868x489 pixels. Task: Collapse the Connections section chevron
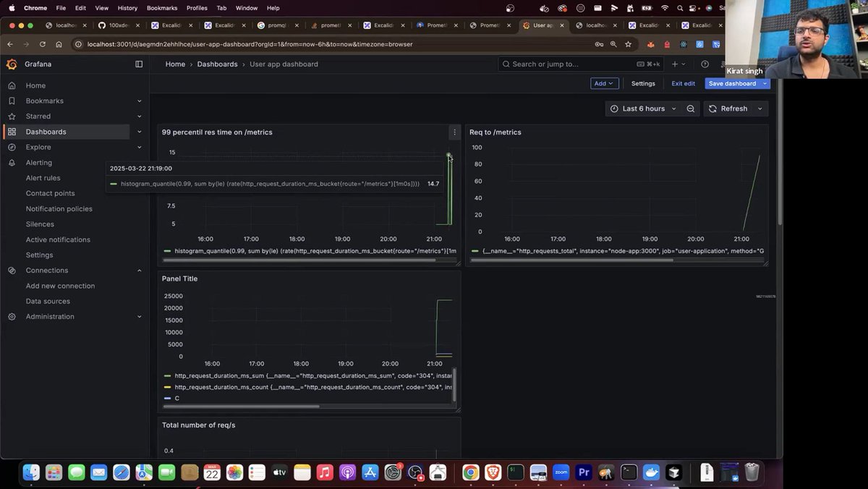(x=140, y=271)
